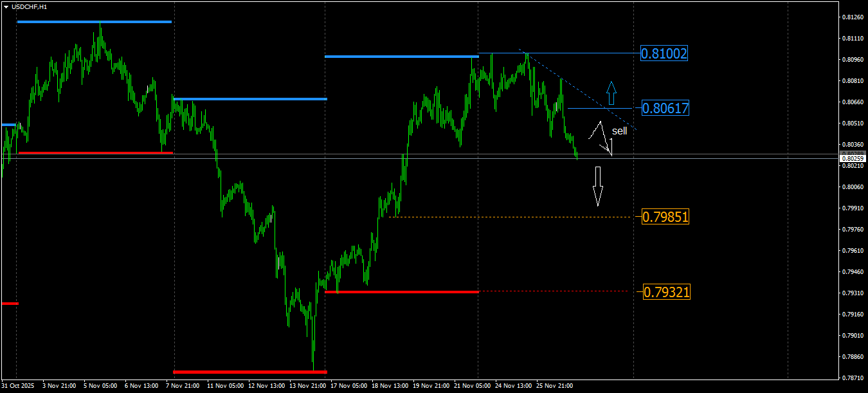This screenshot has height=393, width=868.
Task: Select the blue up arrow marker
Action: click(x=611, y=94)
